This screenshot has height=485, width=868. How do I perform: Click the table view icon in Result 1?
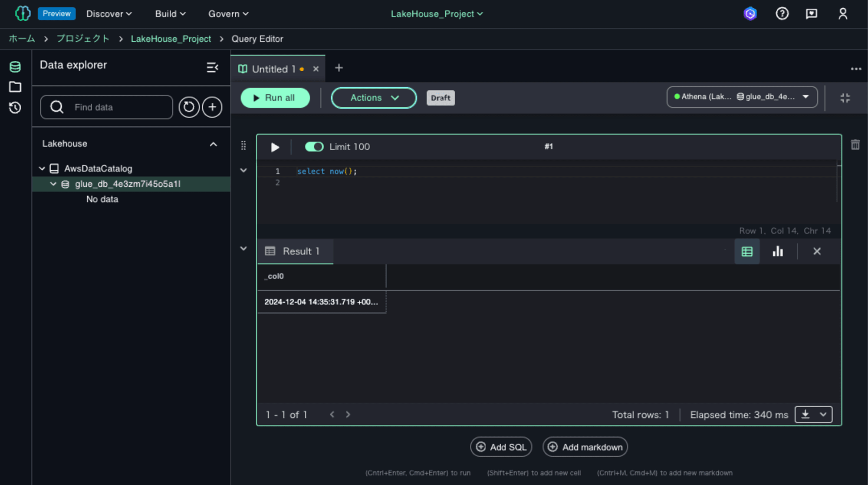pos(747,251)
